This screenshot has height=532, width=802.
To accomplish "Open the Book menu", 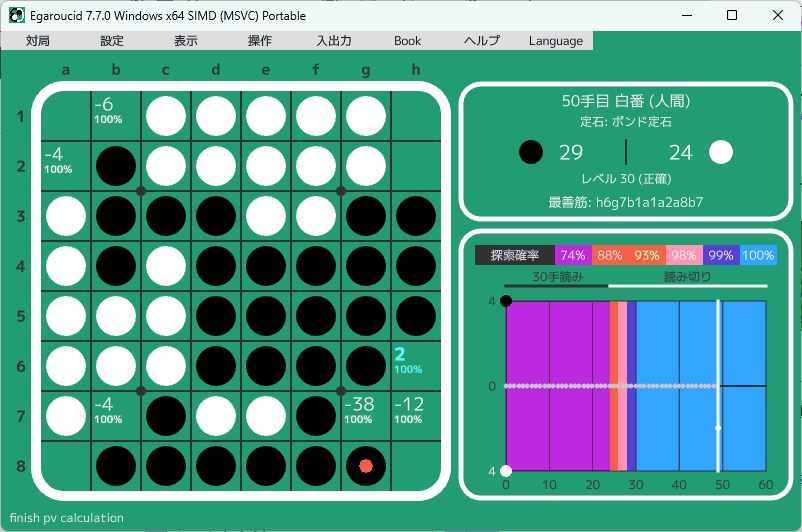I will point(408,41).
